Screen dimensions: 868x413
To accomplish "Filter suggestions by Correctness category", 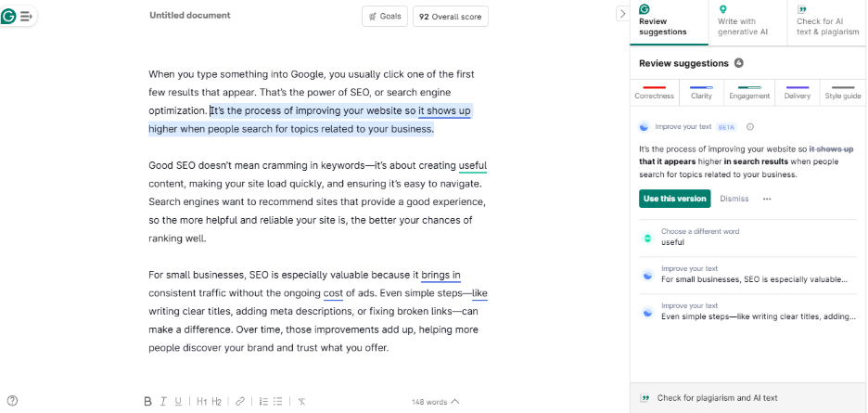I will [x=654, y=91].
